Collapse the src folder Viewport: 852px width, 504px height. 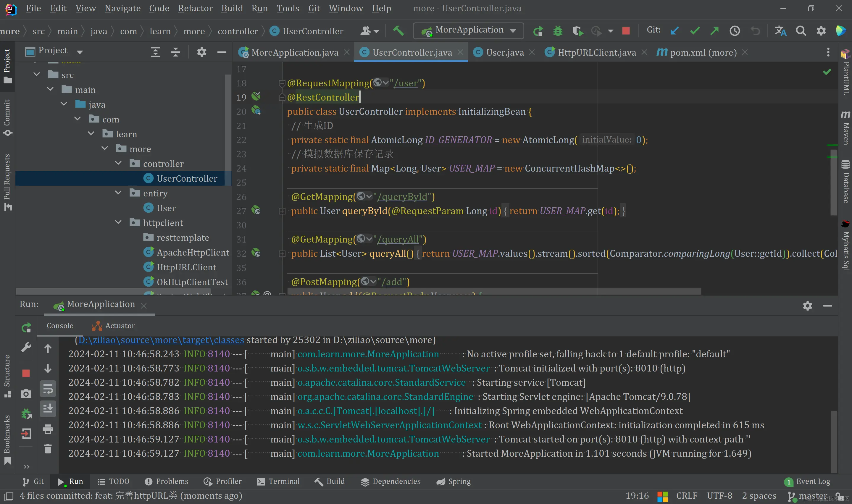(x=37, y=74)
